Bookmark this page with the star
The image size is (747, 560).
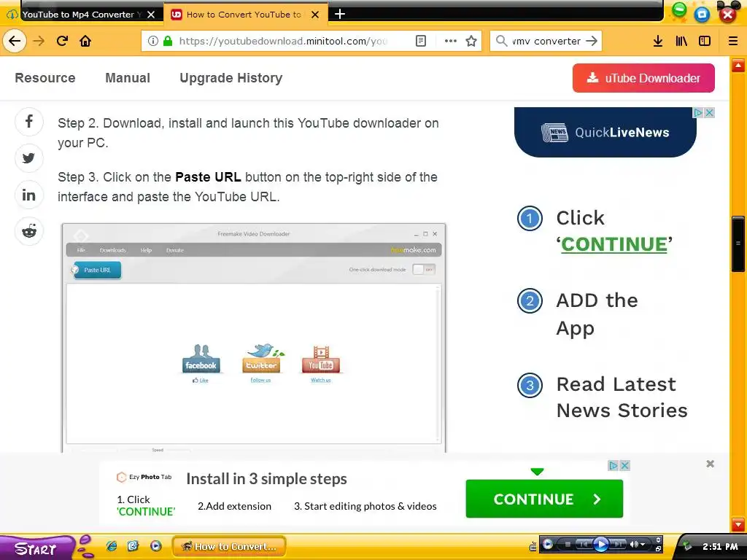tap(471, 41)
